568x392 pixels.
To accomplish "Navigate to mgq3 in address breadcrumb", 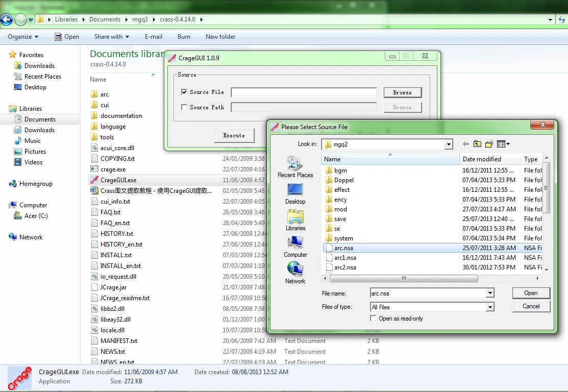I will (x=140, y=19).
